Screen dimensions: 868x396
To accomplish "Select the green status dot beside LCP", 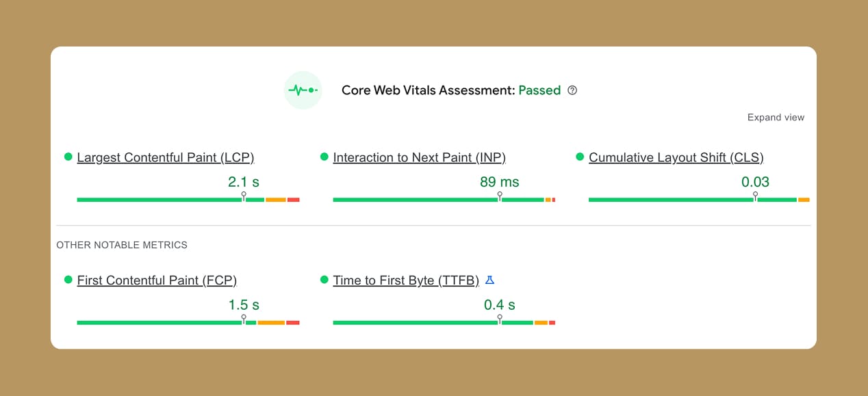I will pos(68,157).
